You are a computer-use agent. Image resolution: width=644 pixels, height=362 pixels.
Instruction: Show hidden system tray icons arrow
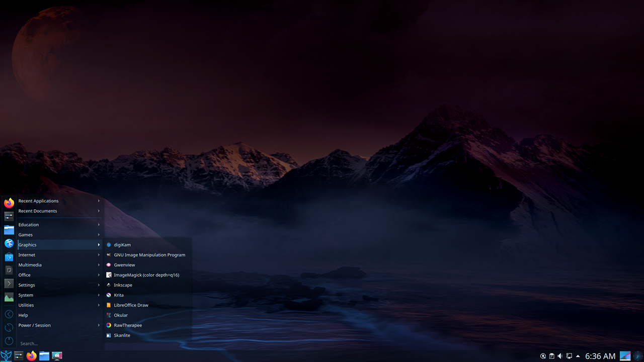tap(578, 356)
